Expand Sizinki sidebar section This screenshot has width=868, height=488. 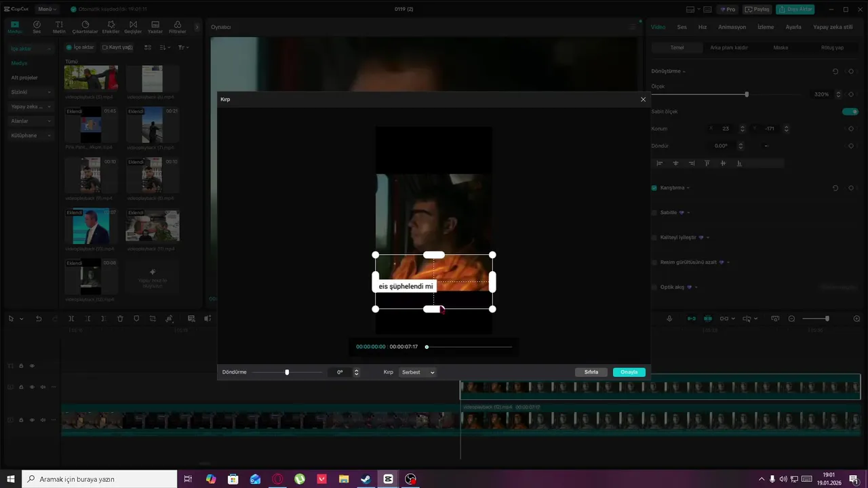(31, 92)
